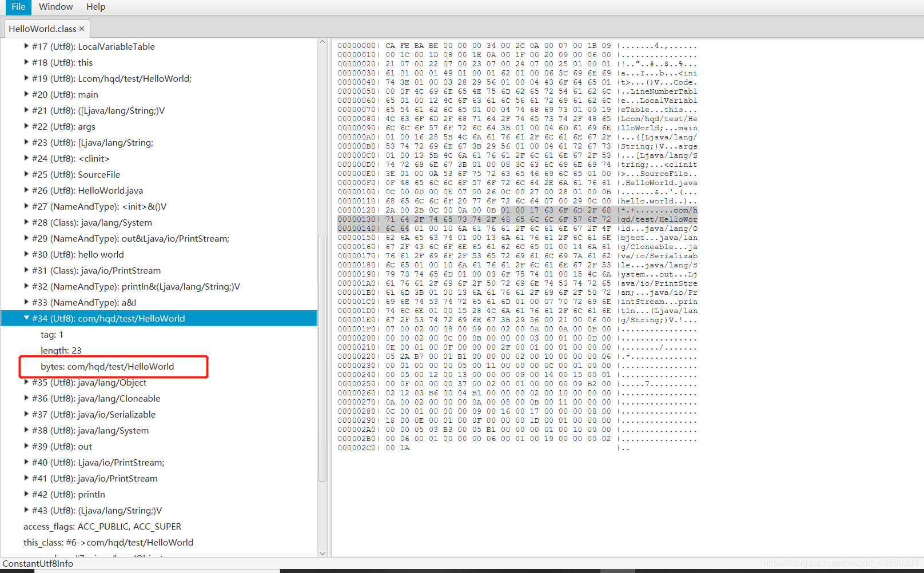Expand the #30 hello world node
Screen dimensions: 924x573
[x=26, y=254]
